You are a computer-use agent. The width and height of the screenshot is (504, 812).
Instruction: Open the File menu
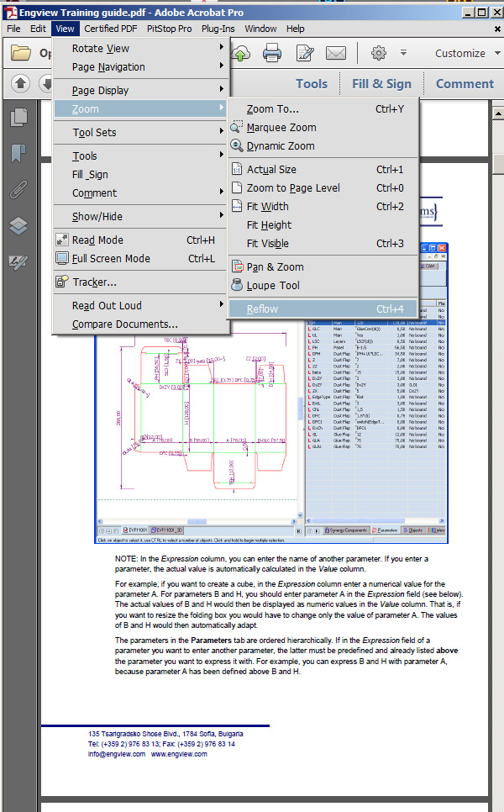[x=13, y=29]
